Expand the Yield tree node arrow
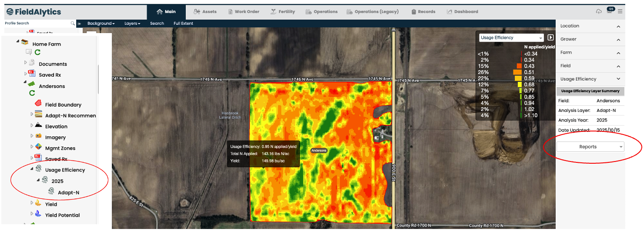 (32, 203)
